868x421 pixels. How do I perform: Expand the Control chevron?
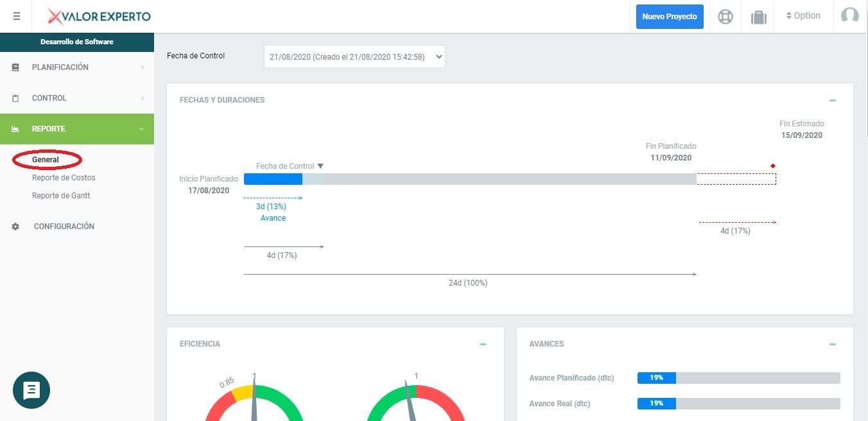(142, 98)
